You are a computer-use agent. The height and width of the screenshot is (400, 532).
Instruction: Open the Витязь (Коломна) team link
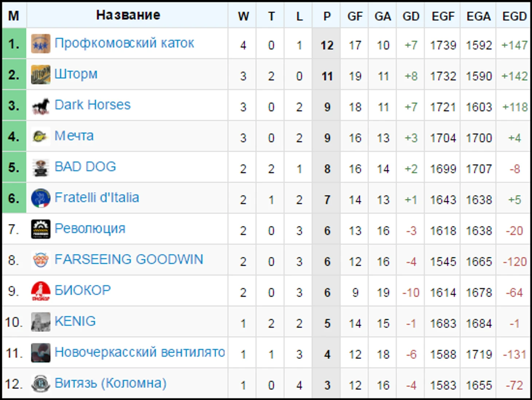click(x=110, y=383)
